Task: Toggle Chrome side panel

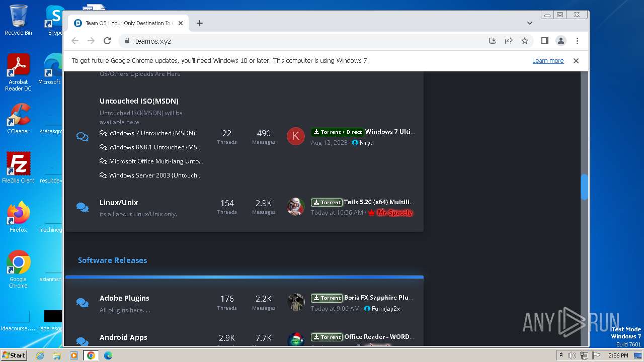Action: 545,41
